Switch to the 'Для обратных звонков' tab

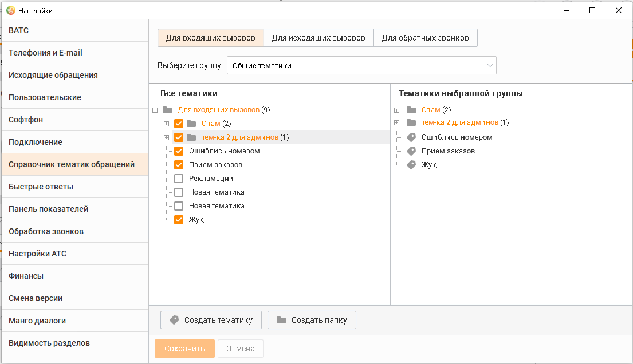tap(426, 38)
